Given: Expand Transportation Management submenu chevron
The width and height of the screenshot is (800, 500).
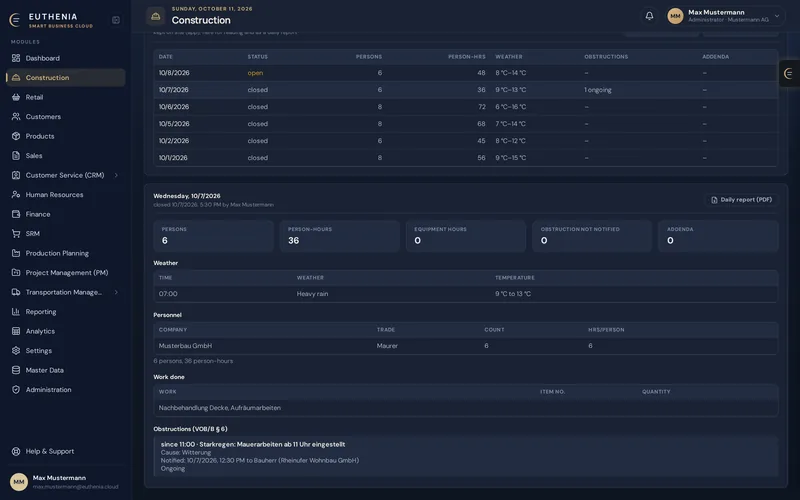Looking at the screenshot, I should [x=116, y=292].
